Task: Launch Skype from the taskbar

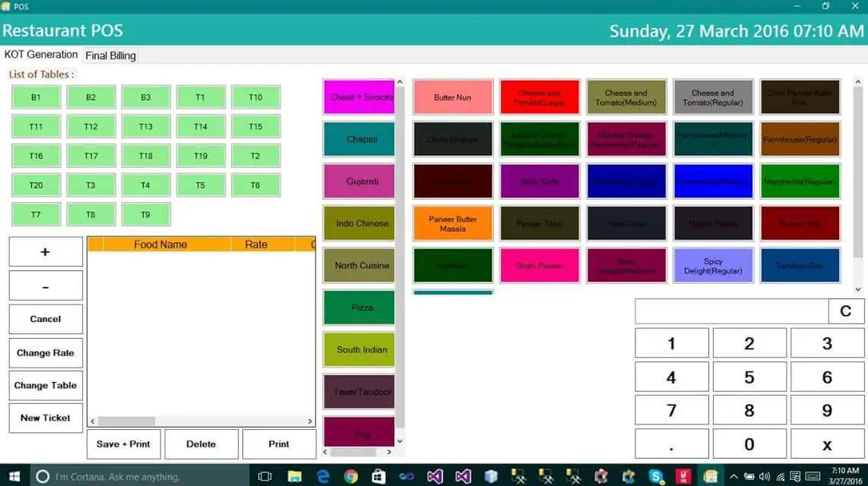Action: [x=656, y=476]
